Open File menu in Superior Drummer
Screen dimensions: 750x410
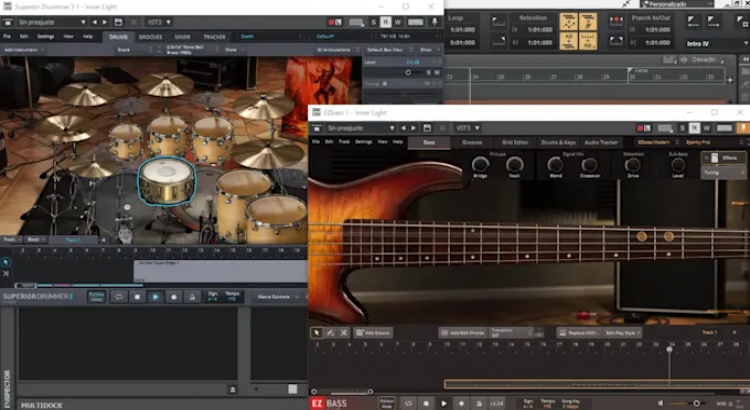pyautogui.click(x=7, y=36)
